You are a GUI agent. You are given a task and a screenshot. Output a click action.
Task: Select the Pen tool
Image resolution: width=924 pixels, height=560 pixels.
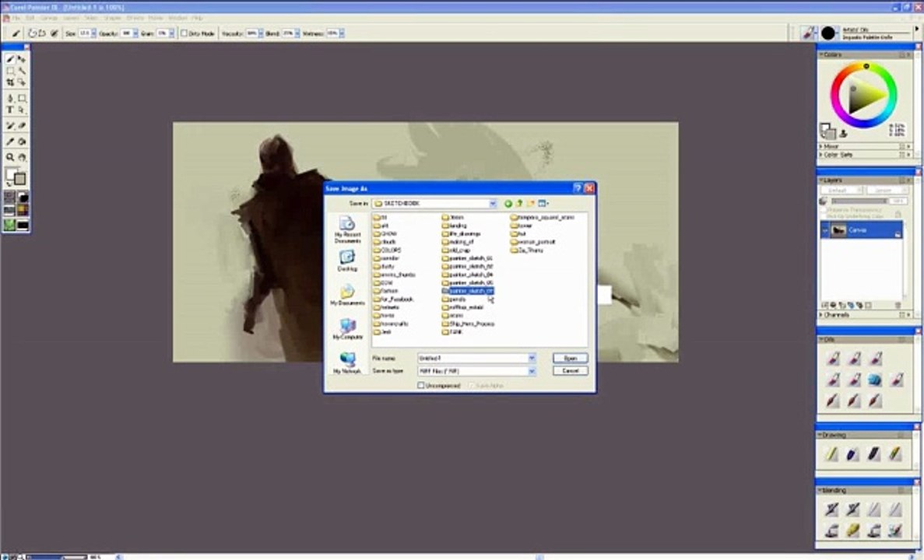(x=10, y=98)
